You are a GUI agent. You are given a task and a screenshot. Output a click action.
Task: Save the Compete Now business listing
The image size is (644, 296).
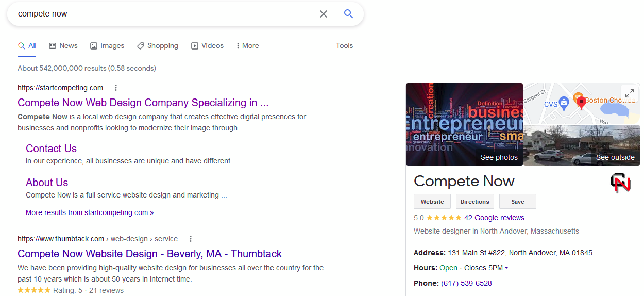tap(517, 202)
